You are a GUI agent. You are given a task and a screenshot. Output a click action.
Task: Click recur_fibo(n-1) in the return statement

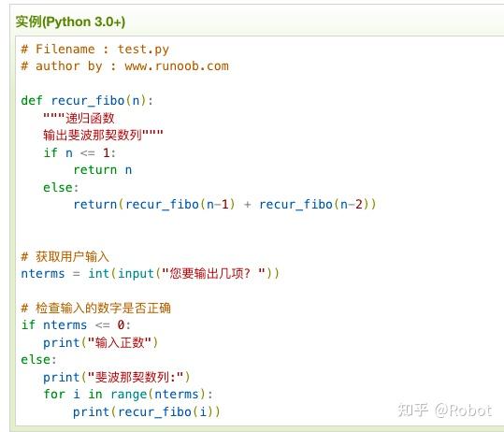coord(180,205)
